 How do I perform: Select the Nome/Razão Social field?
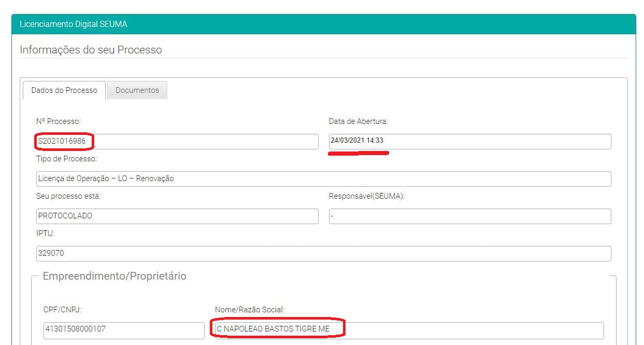[409, 330]
